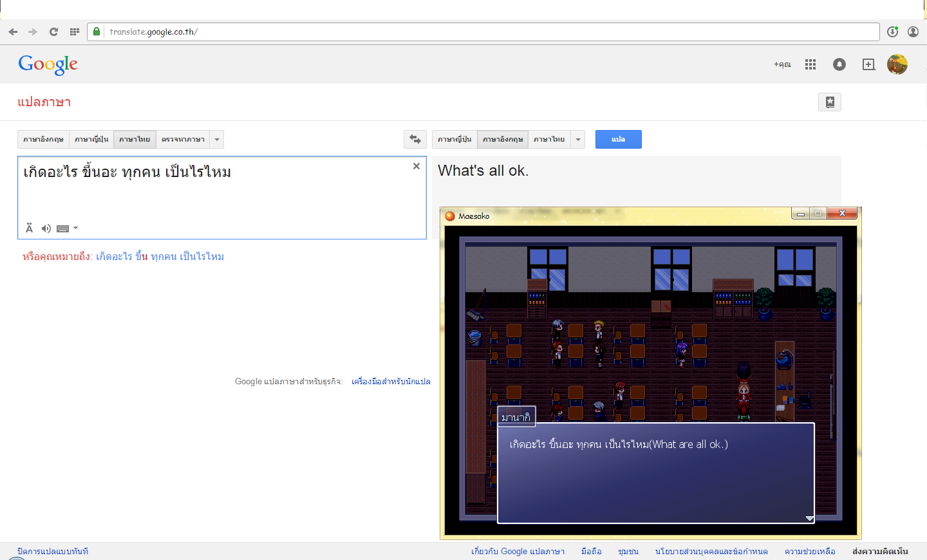Open the account avatar menu

[x=897, y=64]
